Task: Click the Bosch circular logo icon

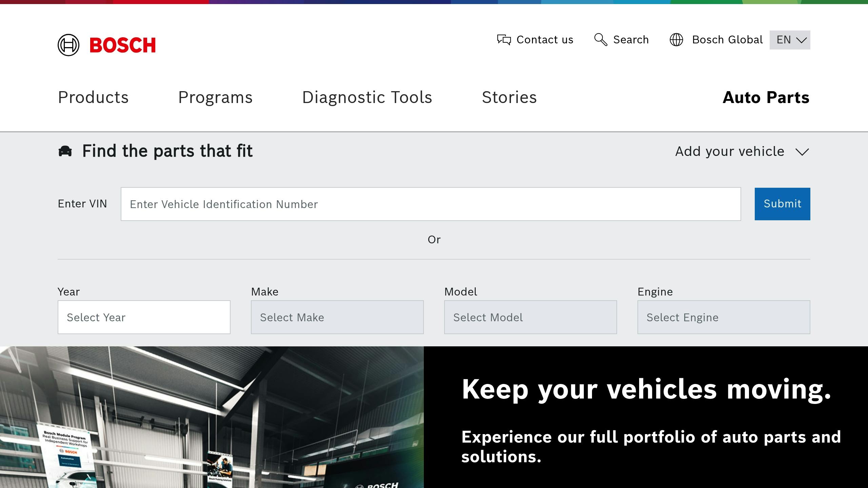Action: tap(68, 45)
